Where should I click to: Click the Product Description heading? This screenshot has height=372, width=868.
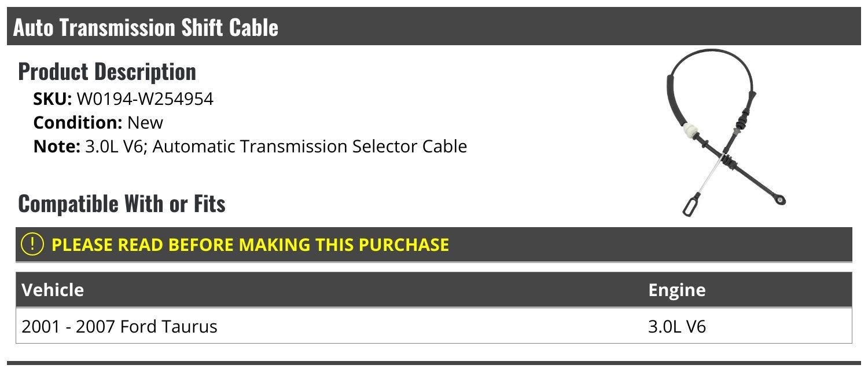point(107,72)
